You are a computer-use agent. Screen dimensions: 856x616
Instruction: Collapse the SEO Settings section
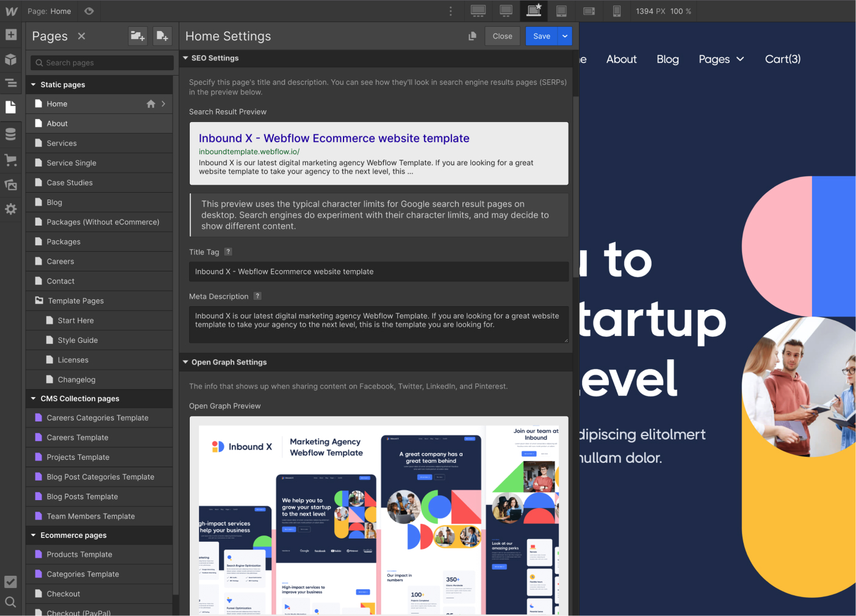tap(185, 58)
